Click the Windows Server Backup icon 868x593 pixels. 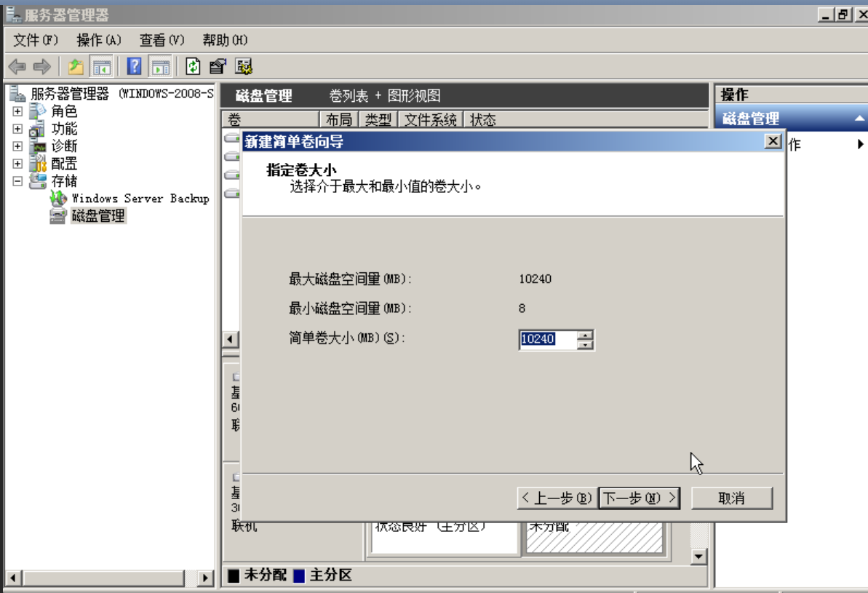[x=58, y=198]
